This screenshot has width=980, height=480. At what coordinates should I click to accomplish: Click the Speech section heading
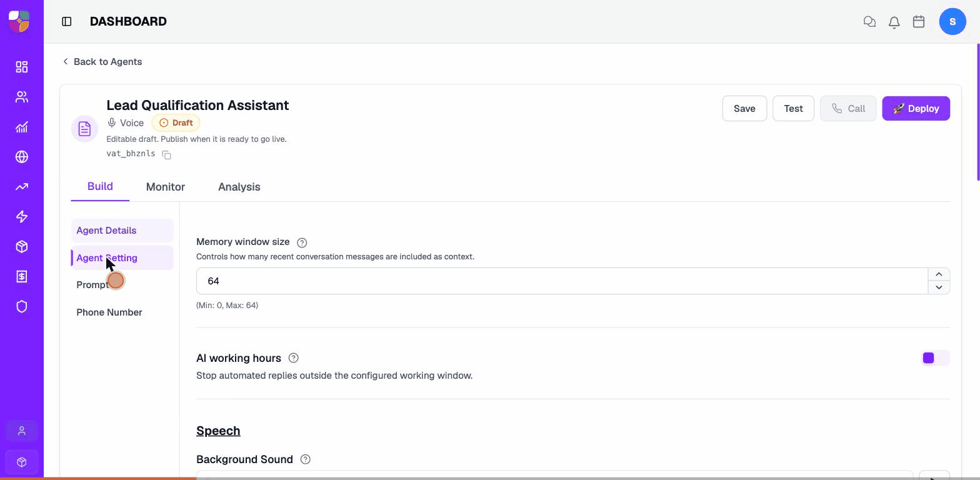[x=218, y=431]
